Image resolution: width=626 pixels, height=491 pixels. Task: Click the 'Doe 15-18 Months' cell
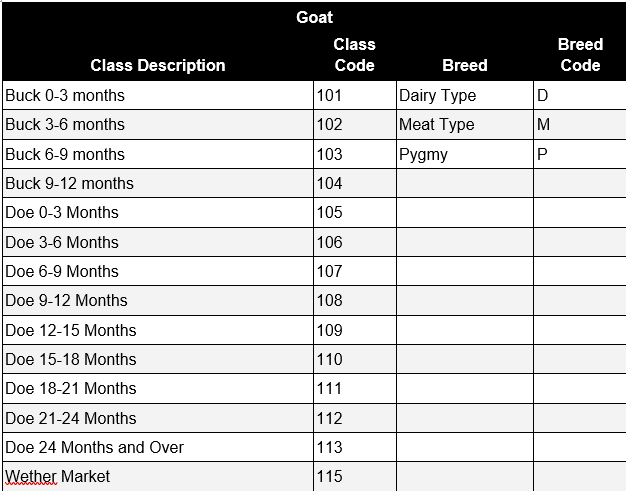tap(158, 359)
